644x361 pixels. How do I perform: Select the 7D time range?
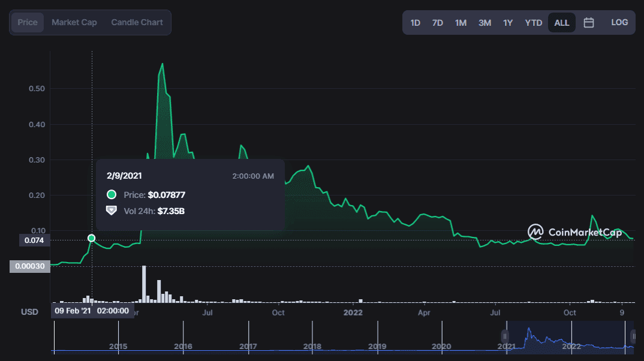pos(438,23)
